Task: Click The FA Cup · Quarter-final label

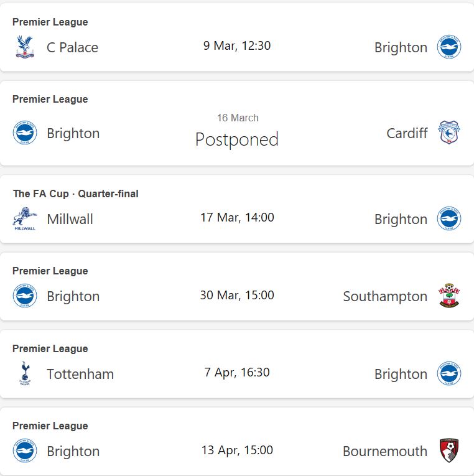Action: pyautogui.click(x=75, y=194)
